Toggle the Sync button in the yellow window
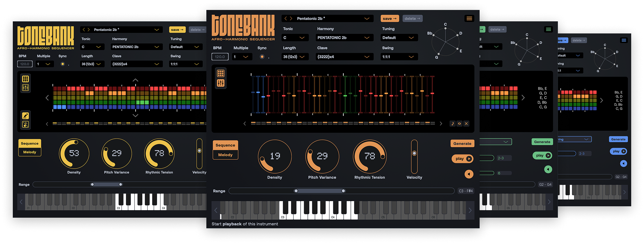The width and height of the screenshot is (644, 244). pyautogui.click(x=63, y=64)
